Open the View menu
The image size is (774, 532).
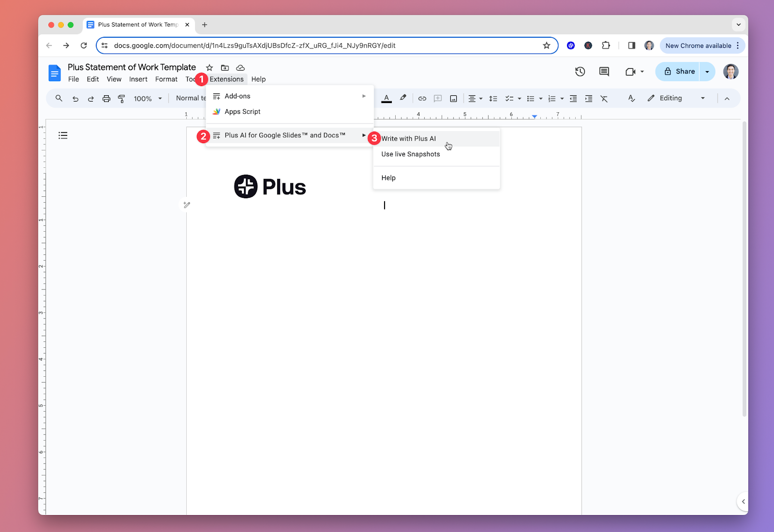[114, 79]
